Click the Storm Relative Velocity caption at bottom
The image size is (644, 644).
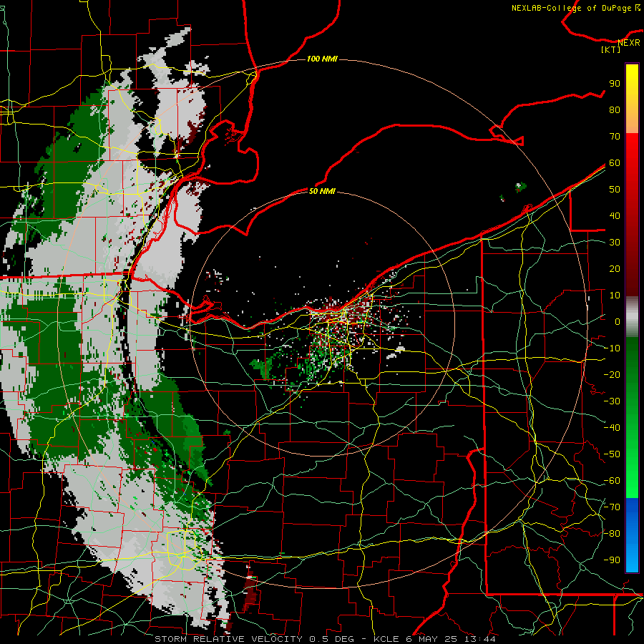tap(325, 639)
